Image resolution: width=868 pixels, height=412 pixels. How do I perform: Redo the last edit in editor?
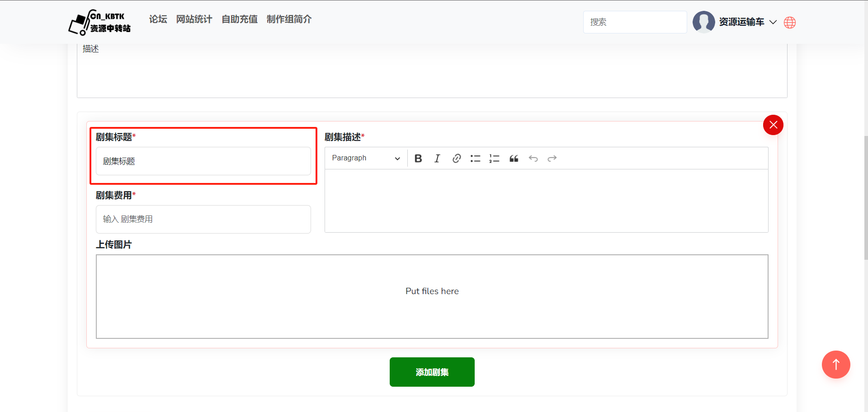(x=552, y=159)
